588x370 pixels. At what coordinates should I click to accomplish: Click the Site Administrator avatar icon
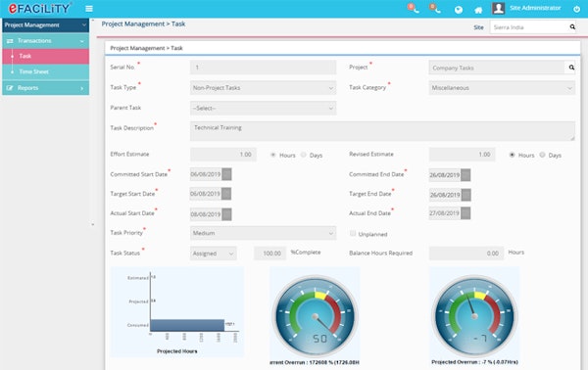499,8
